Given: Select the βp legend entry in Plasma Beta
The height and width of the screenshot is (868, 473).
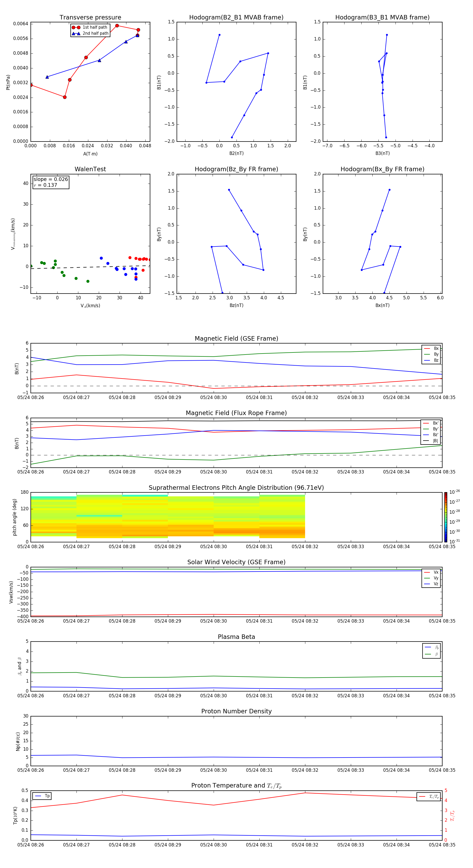Looking at the screenshot, I should [x=431, y=647].
